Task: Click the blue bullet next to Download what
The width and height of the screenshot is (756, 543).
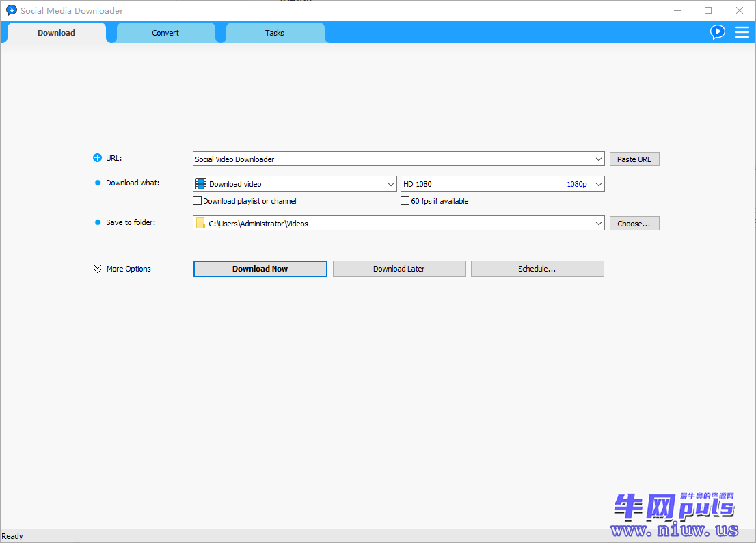Action: click(x=98, y=183)
